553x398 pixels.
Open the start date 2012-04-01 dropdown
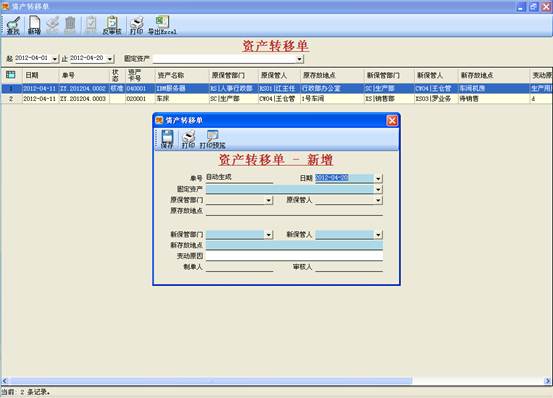(55, 59)
